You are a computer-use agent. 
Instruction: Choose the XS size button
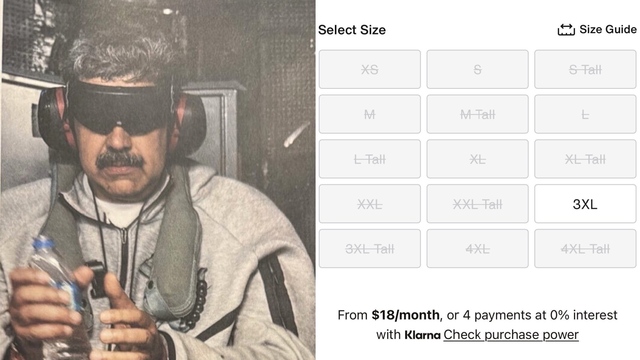click(x=370, y=69)
